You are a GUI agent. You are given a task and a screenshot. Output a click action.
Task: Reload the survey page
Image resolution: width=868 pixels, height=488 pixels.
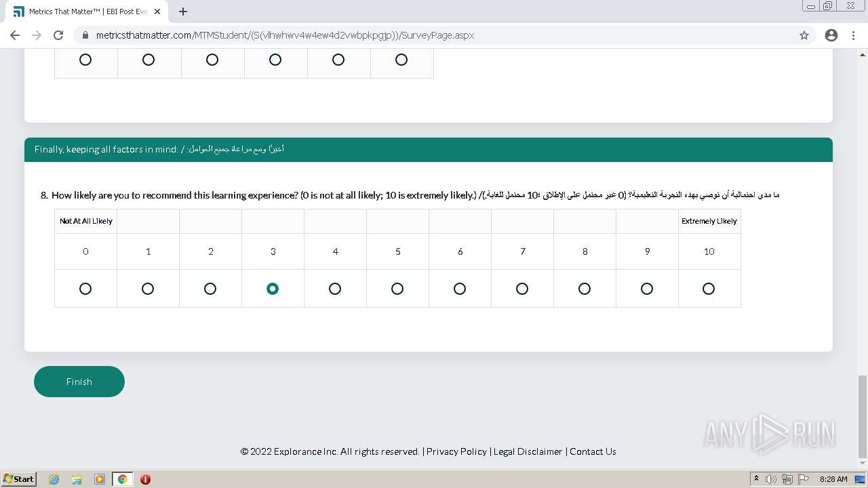pos(58,35)
